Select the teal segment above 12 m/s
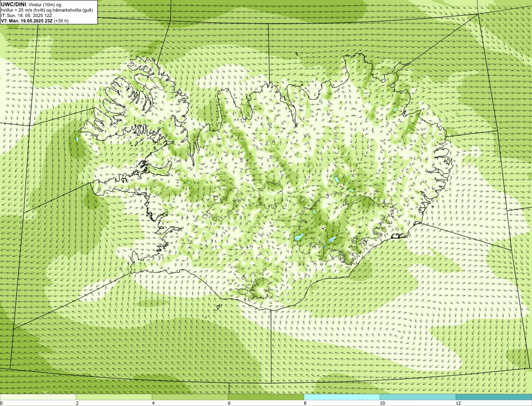This screenshot has height=406, width=532. tap(494, 397)
